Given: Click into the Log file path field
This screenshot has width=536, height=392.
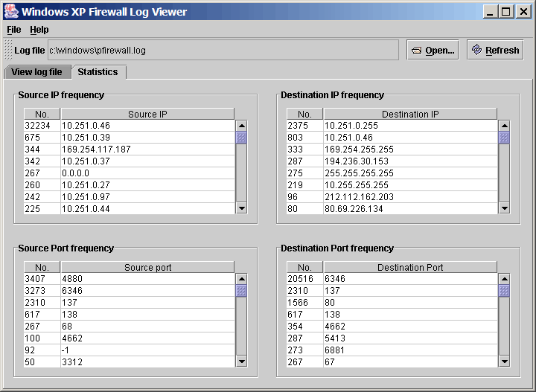Looking at the screenshot, I should click(223, 50).
